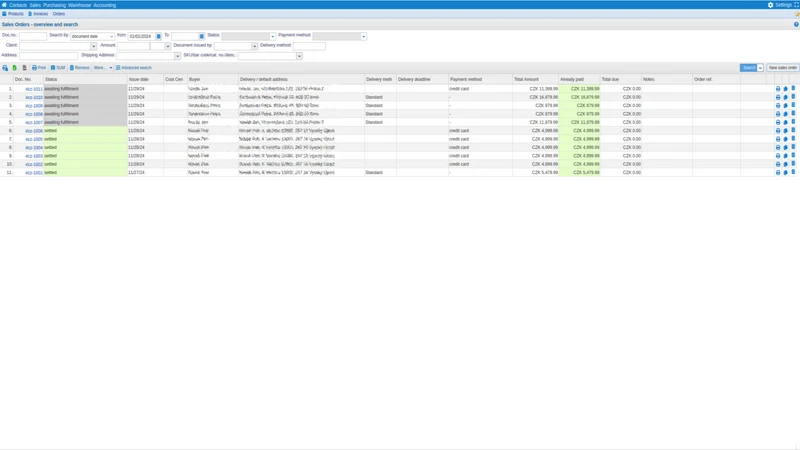Copy order #cz-1011 via row copy icon

786,89
